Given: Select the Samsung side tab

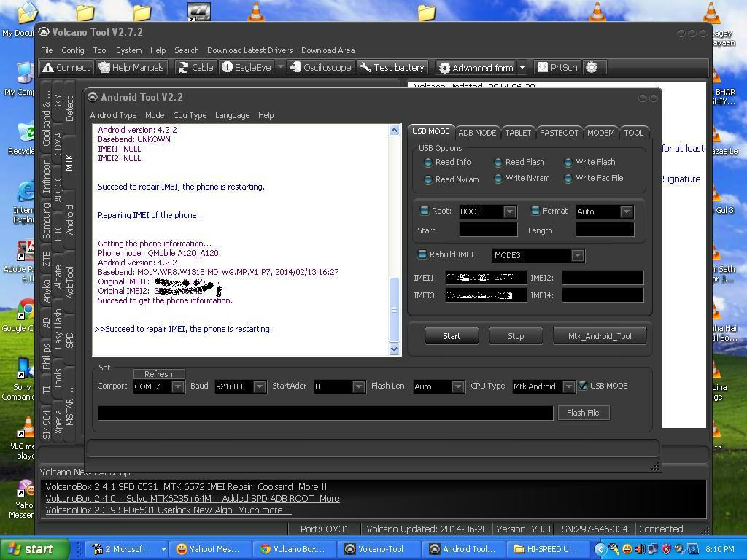Looking at the screenshot, I should (46, 220).
